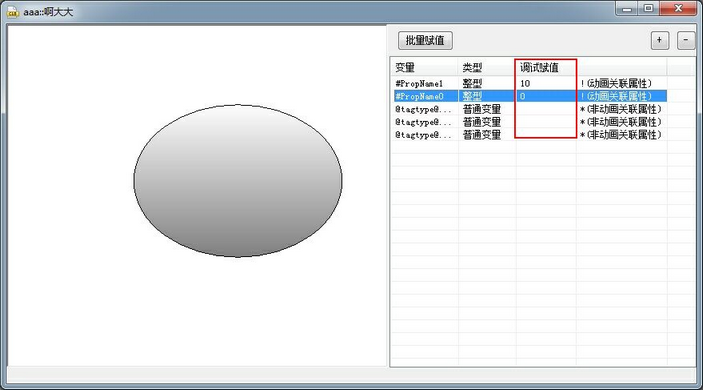Select the 变量 column header
The height and width of the screenshot is (390, 703).
[x=424, y=68]
